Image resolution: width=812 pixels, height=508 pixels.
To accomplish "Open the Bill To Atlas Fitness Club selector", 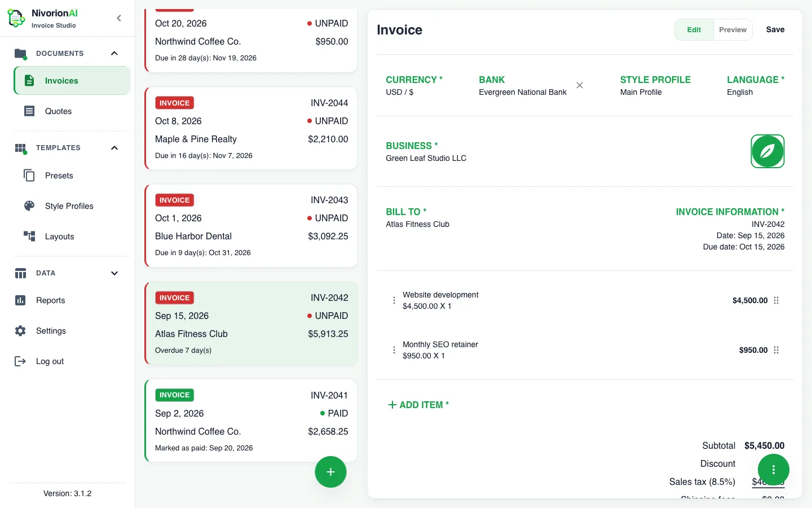I will pyautogui.click(x=418, y=218).
